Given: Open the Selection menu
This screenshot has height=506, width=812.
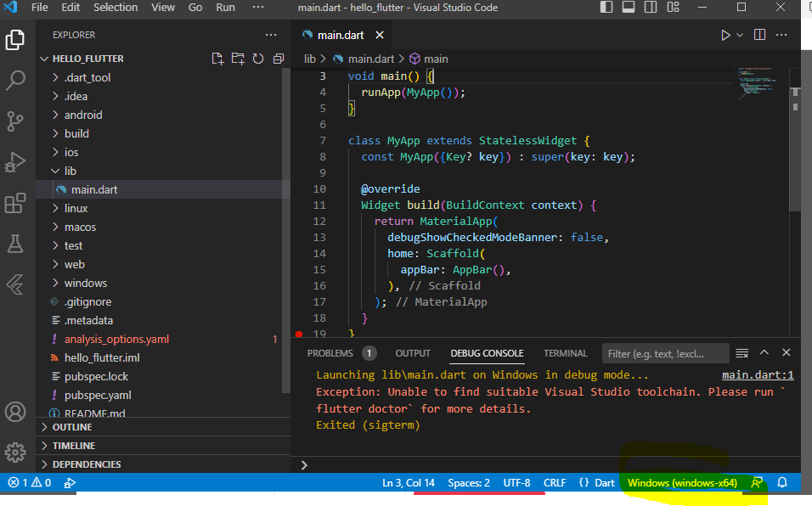Looking at the screenshot, I should click(116, 8).
